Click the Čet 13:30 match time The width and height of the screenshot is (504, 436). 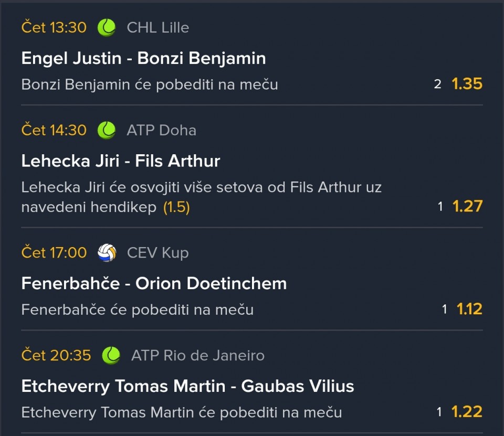54,27
